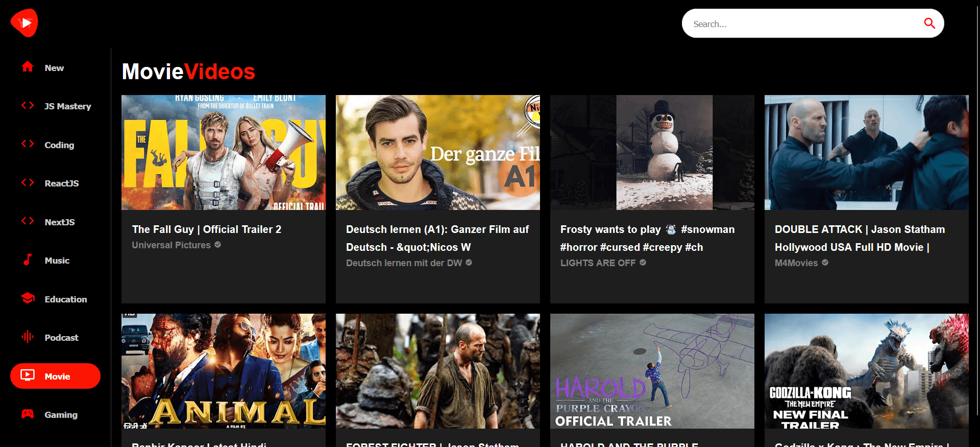Click verified badge next to Universal Pictures
This screenshot has height=447, width=980.
pos(218,245)
